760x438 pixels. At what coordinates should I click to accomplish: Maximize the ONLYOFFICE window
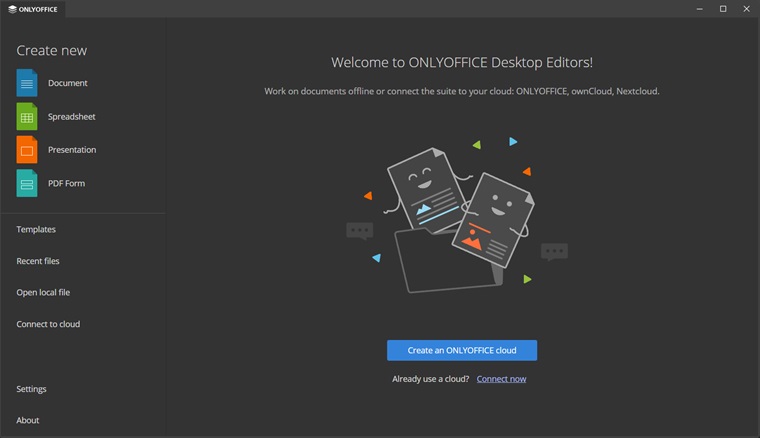723,9
